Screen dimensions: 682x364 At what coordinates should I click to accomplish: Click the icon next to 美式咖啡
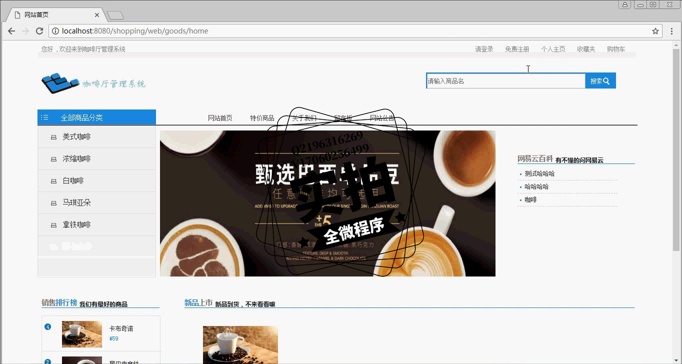click(x=53, y=137)
